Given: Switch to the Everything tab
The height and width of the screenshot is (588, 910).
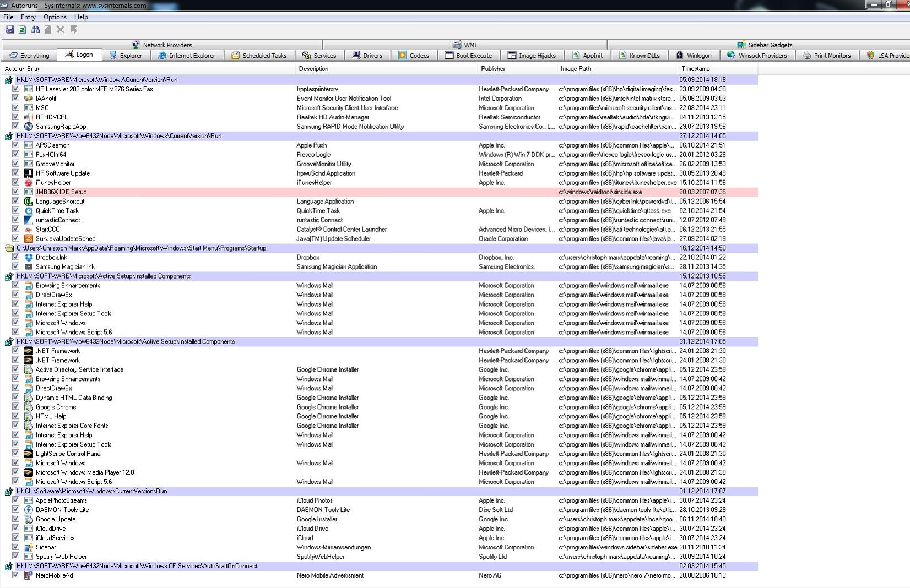Looking at the screenshot, I should 30,56.
